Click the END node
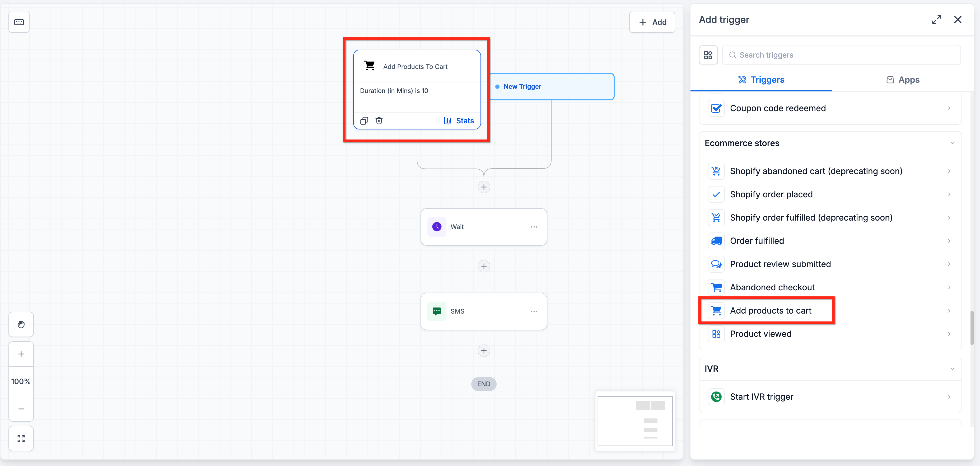Viewport: 980px width, 466px height. (484, 384)
